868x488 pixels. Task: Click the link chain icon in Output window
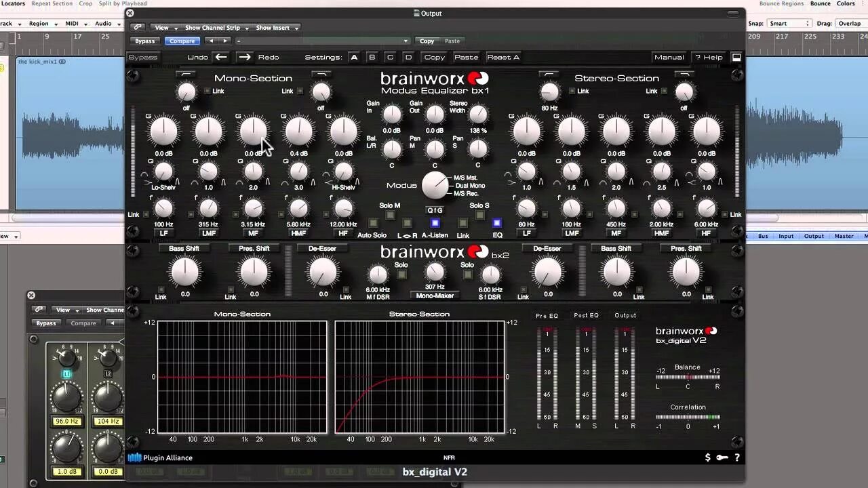point(138,28)
